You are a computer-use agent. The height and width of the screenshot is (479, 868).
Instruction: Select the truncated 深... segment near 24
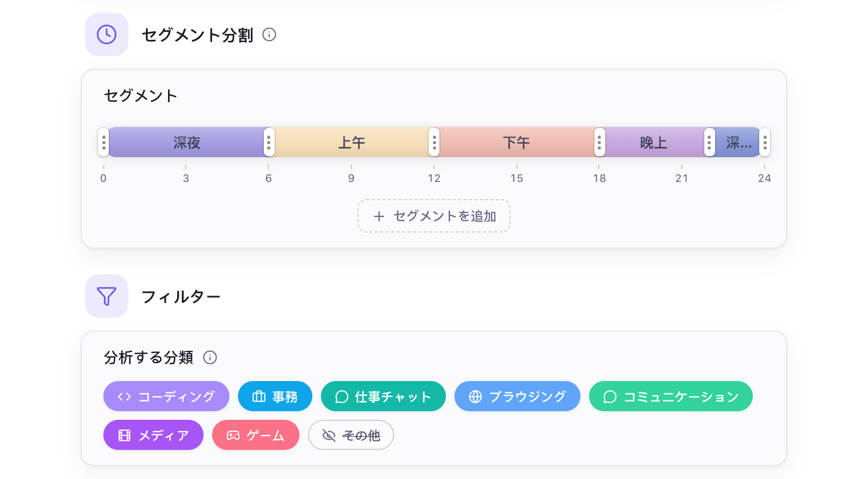pyautogui.click(x=738, y=142)
